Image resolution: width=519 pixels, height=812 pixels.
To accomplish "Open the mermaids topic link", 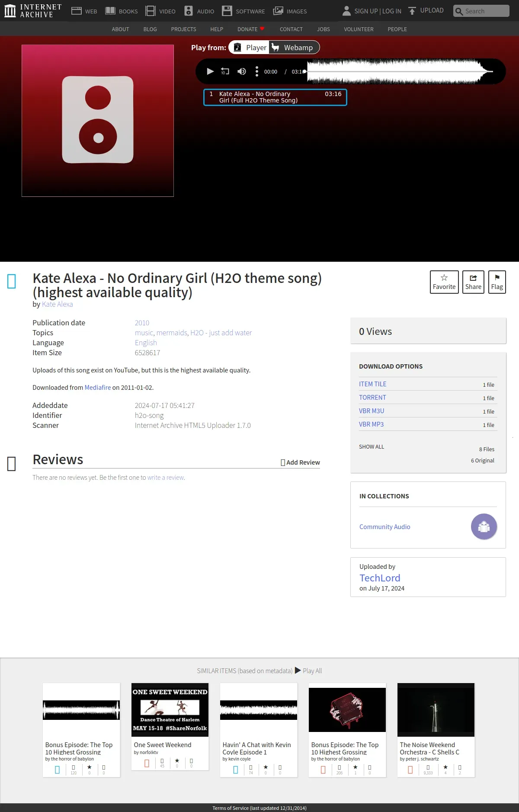I will click(172, 333).
